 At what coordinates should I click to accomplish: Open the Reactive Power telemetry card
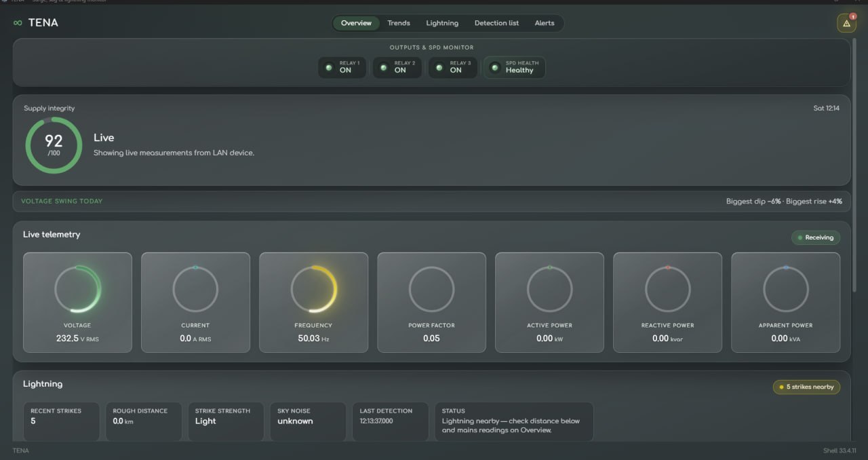pyautogui.click(x=667, y=303)
